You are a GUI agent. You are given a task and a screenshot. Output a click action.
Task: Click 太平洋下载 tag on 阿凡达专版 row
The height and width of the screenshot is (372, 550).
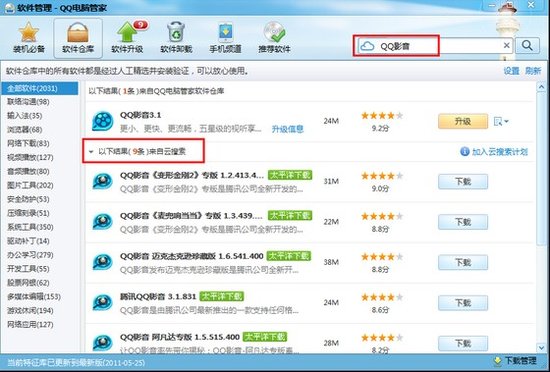[x=265, y=337]
